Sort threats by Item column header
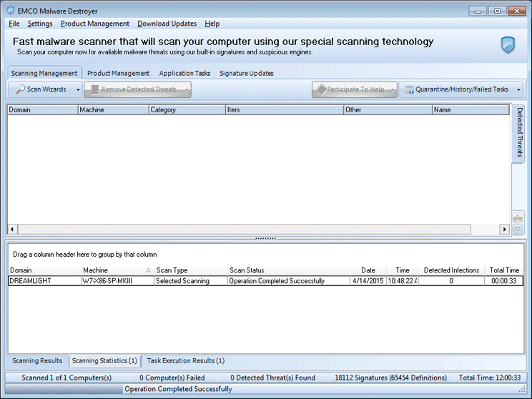The width and height of the screenshot is (532, 399). pyautogui.click(x=285, y=110)
